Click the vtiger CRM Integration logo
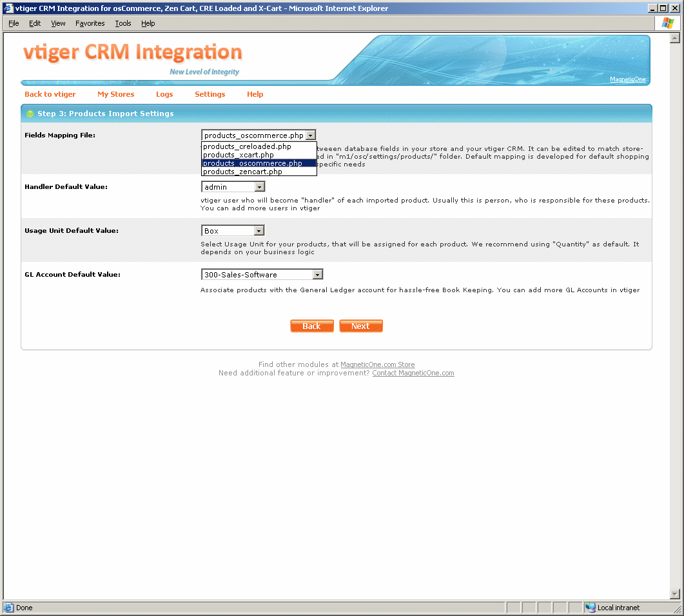The image size is (684, 616). (x=133, y=52)
